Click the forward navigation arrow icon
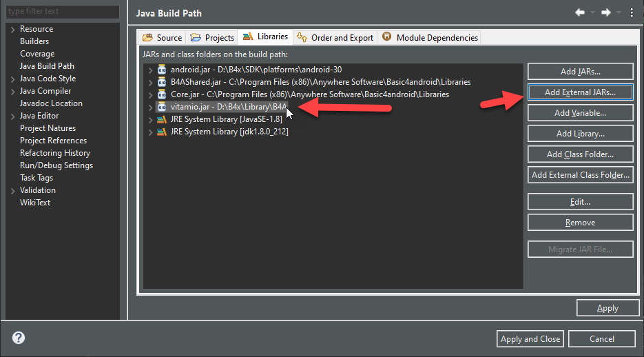Image resolution: width=644 pixels, height=357 pixels. (606, 12)
